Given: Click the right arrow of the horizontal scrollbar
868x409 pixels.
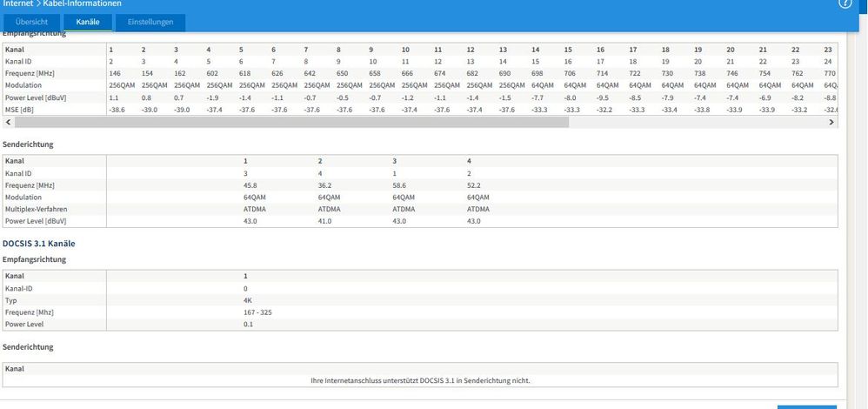Looking at the screenshot, I should 831,122.
